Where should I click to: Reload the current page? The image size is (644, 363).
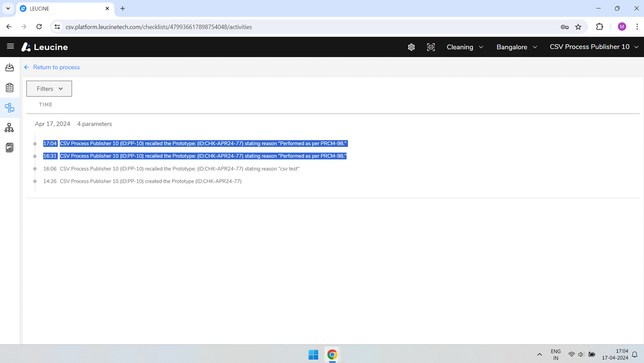pyautogui.click(x=39, y=27)
